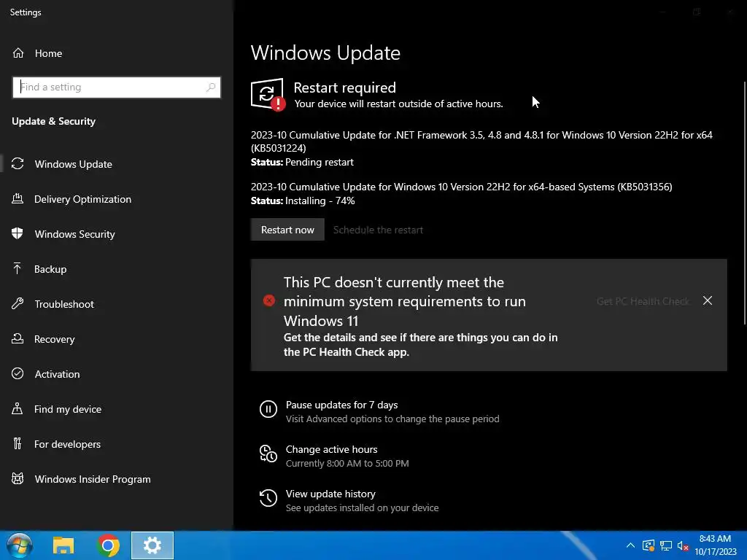
Task: Click the change active hours clock icon
Action: 268,454
